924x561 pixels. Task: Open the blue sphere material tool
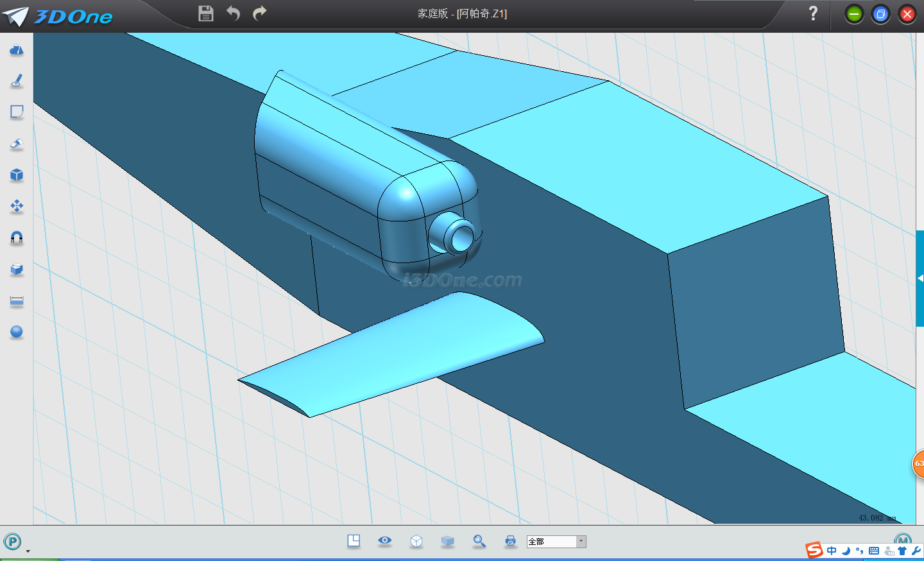pyautogui.click(x=17, y=332)
